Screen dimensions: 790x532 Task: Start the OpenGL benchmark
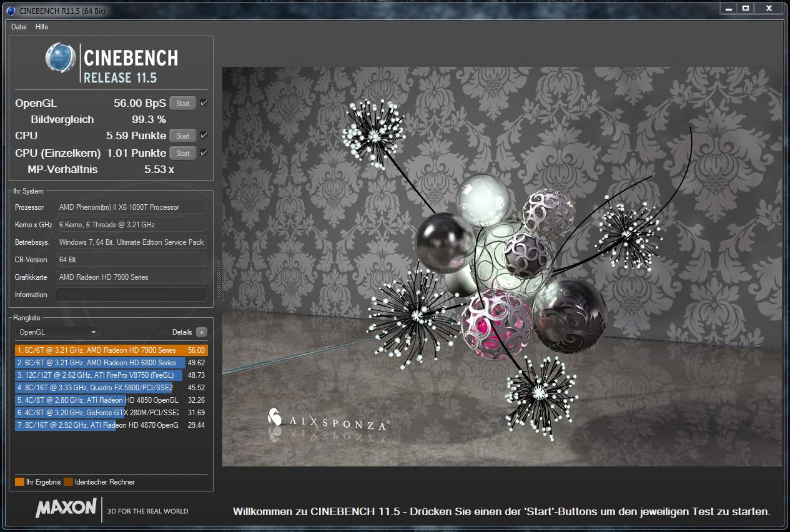point(183,104)
